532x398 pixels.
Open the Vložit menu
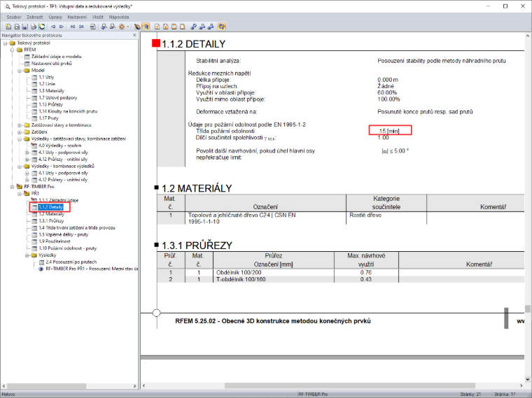98,17
